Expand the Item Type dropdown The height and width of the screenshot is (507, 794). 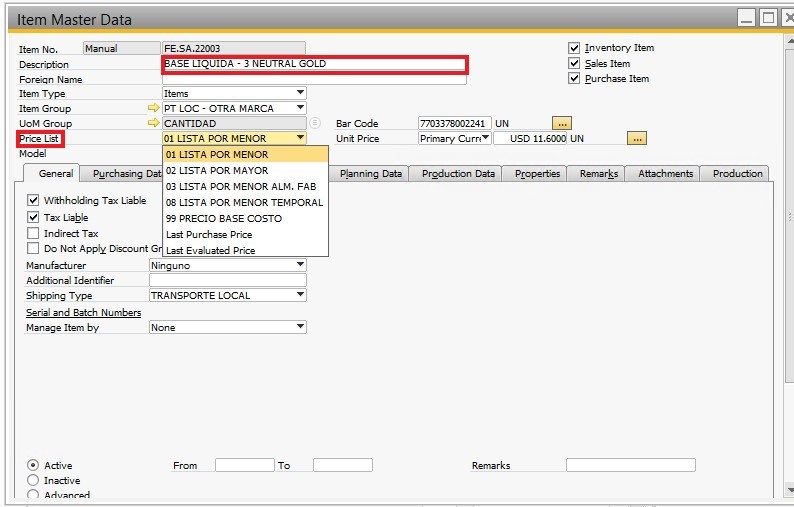(300, 93)
